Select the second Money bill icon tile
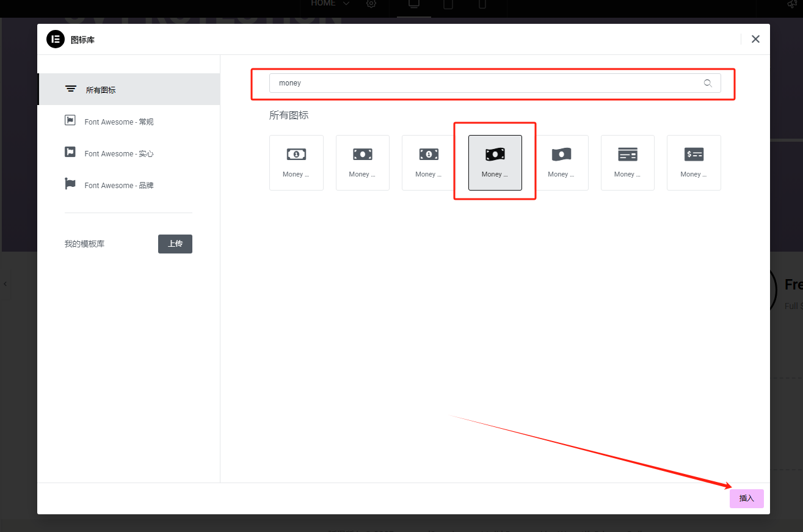803x532 pixels. click(x=363, y=162)
